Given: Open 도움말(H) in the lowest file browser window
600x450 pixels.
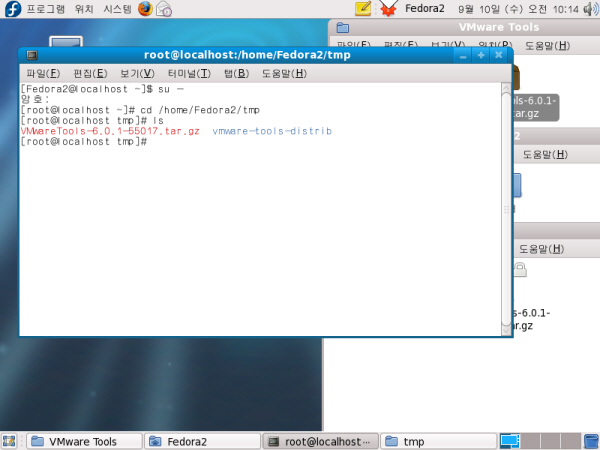Looking at the screenshot, I should (x=541, y=249).
